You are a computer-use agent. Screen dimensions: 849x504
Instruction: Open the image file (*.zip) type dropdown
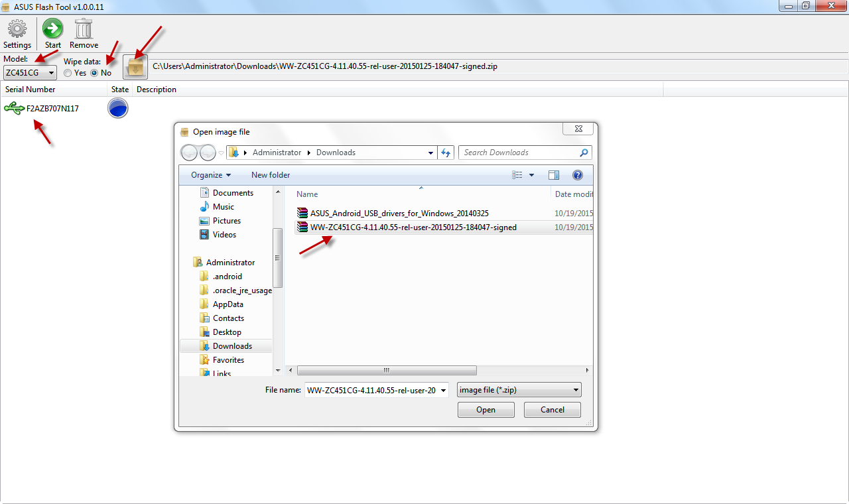pos(519,390)
